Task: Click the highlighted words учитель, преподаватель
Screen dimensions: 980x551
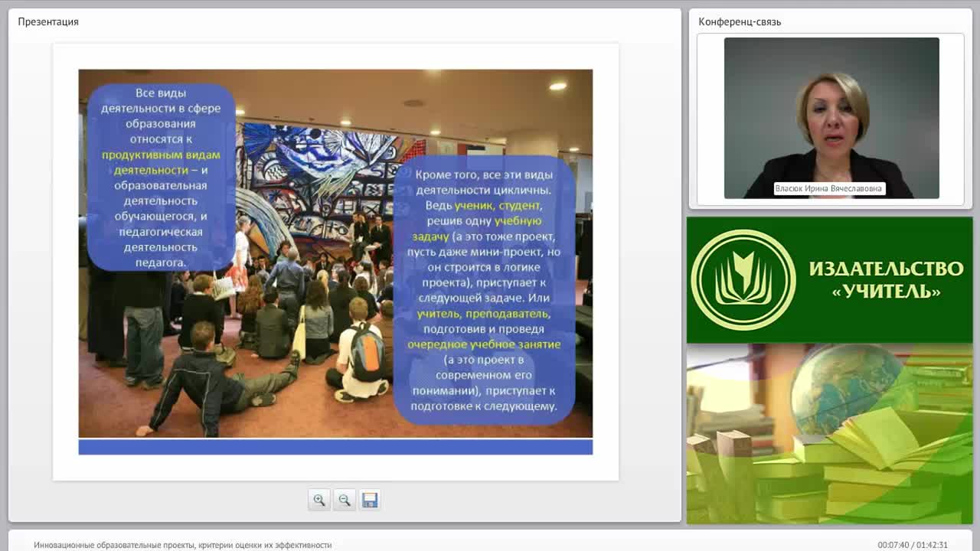Action: point(484,314)
